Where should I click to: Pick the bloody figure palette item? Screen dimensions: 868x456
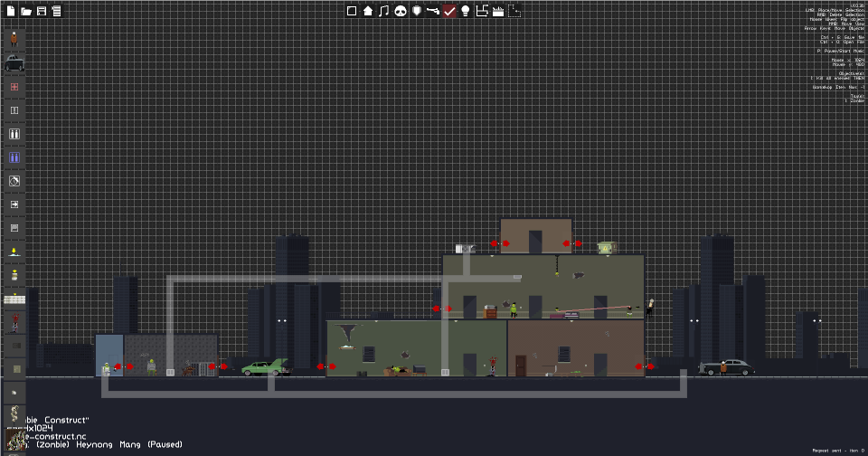(14, 322)
